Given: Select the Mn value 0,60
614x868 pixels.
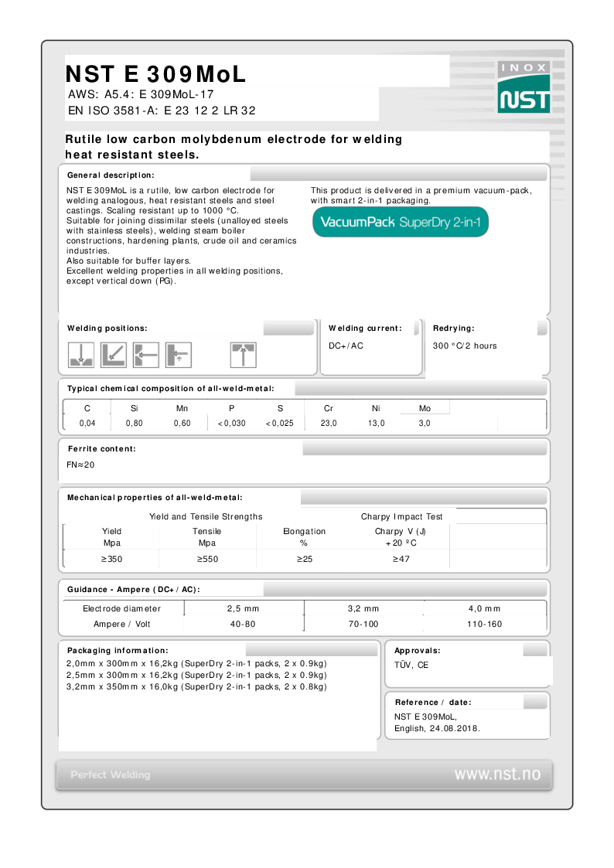Looking at the screenshot, I should tap(182, 423).
